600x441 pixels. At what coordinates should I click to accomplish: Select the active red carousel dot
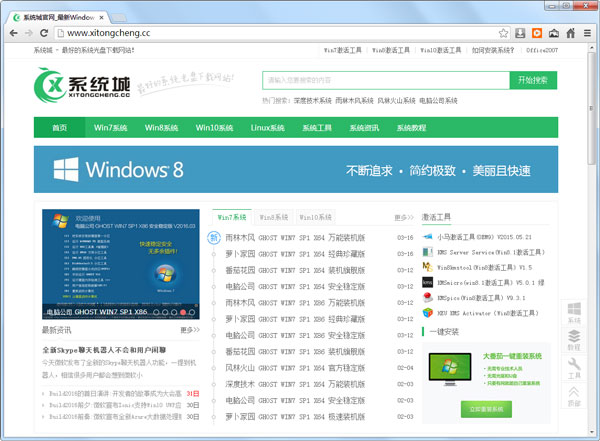tap(183, 312)
